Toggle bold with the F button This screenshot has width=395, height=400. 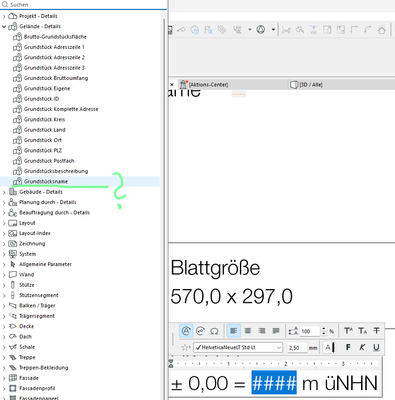[348, 348]
